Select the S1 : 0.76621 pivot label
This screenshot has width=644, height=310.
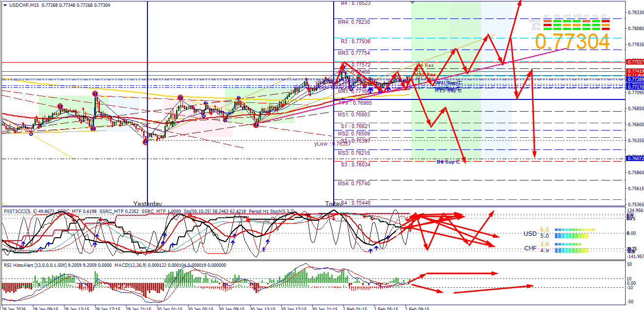tap(355, 126)
